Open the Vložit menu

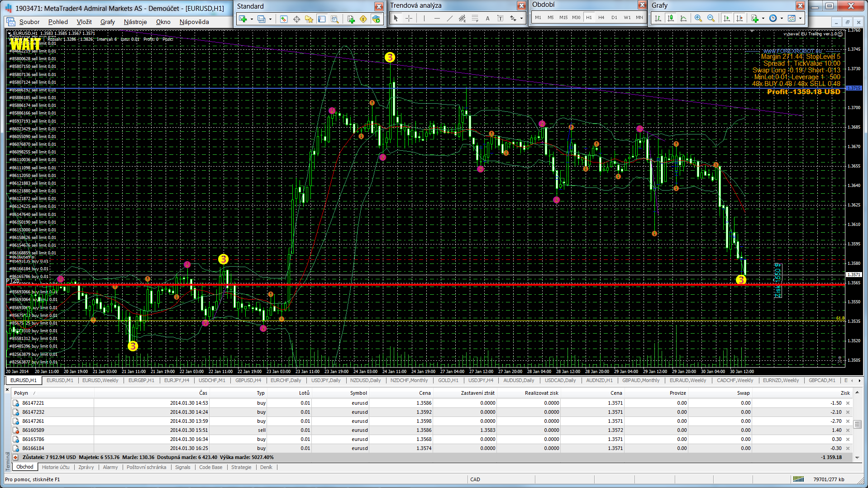[x=84, y=22]
